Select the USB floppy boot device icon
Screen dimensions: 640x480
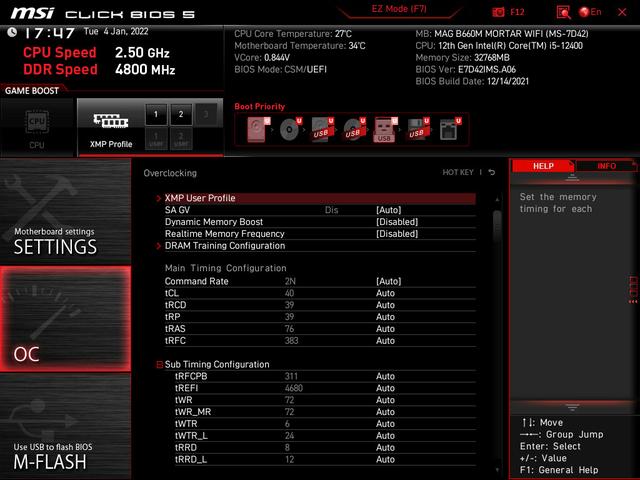click(x=418, y=129)
